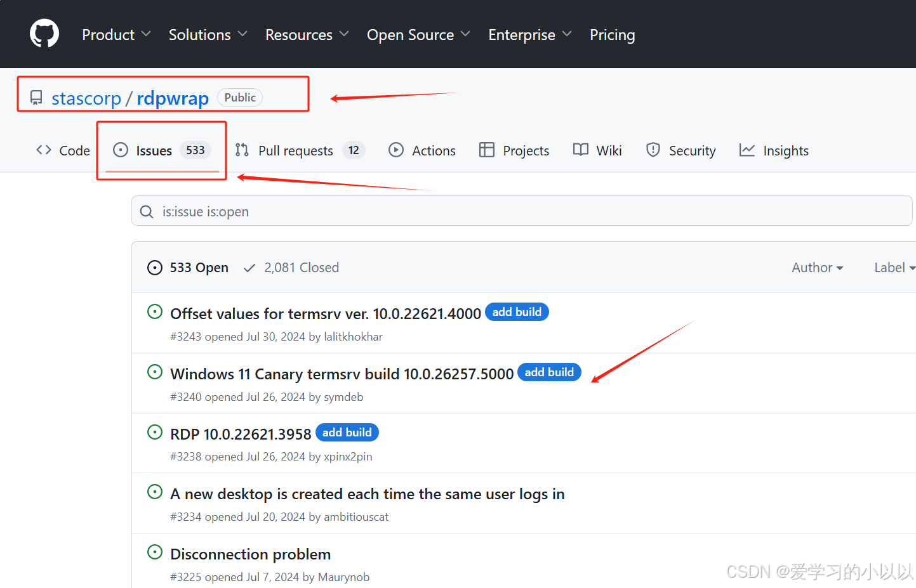Switch to the Code tab
The height and width of the screenshot is (588, 916).
tap(63, 150)
